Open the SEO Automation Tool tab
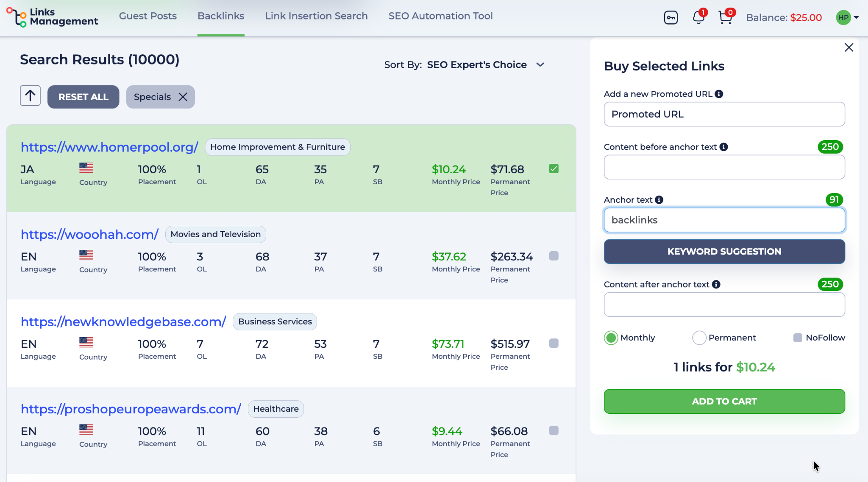Screen dimensions: 868x482 [441, 16]
